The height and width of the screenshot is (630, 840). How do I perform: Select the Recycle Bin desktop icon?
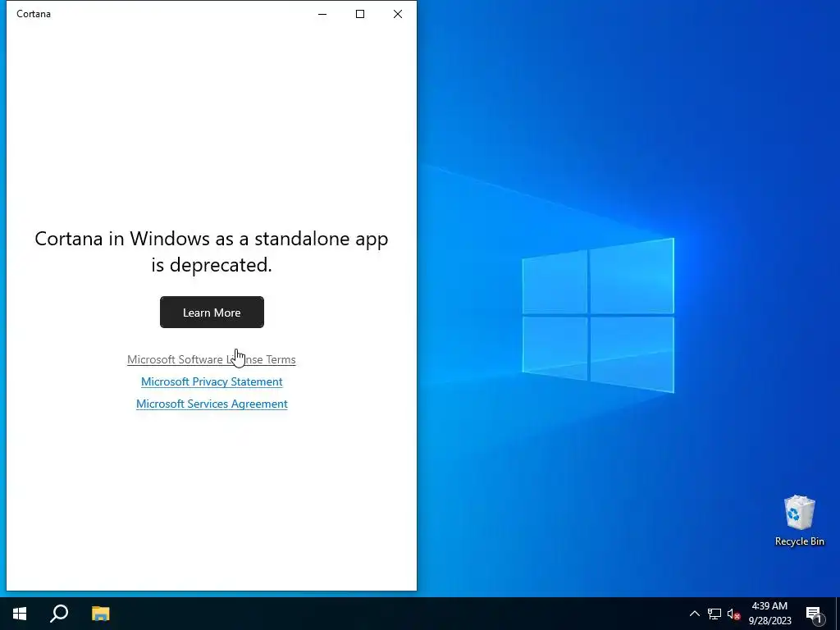point(799,521)
